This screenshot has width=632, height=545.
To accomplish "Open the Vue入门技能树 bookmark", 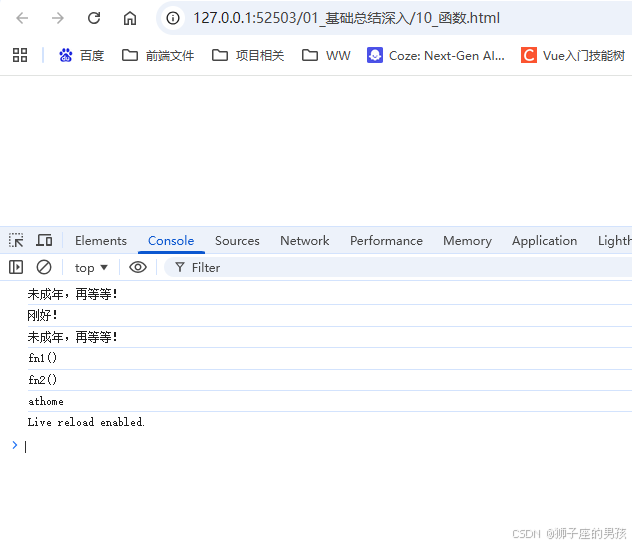I will (573, 55).
